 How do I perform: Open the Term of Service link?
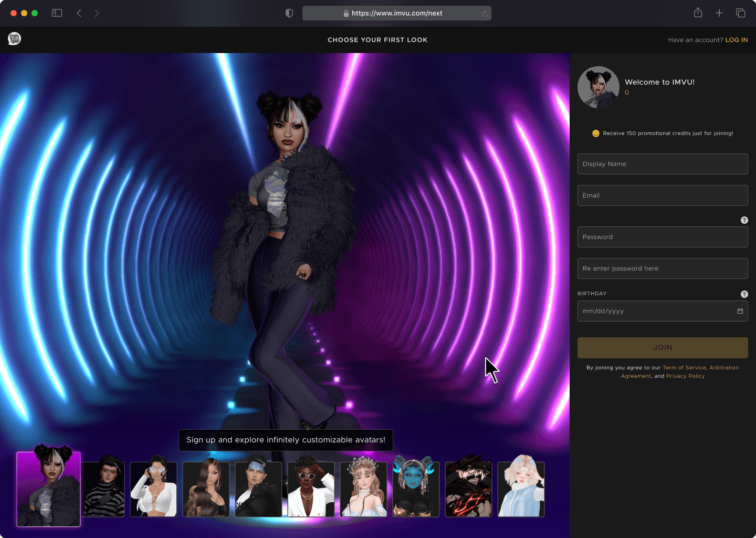tap(684, 368)
